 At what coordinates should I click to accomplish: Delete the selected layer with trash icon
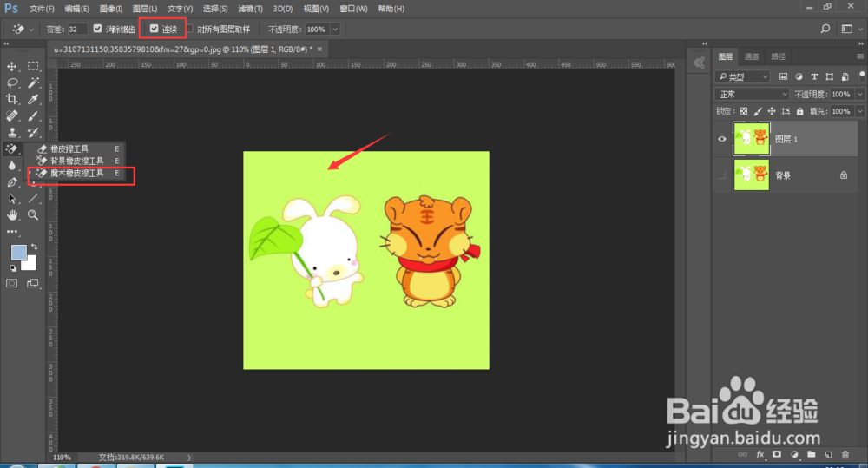(845, 454)
